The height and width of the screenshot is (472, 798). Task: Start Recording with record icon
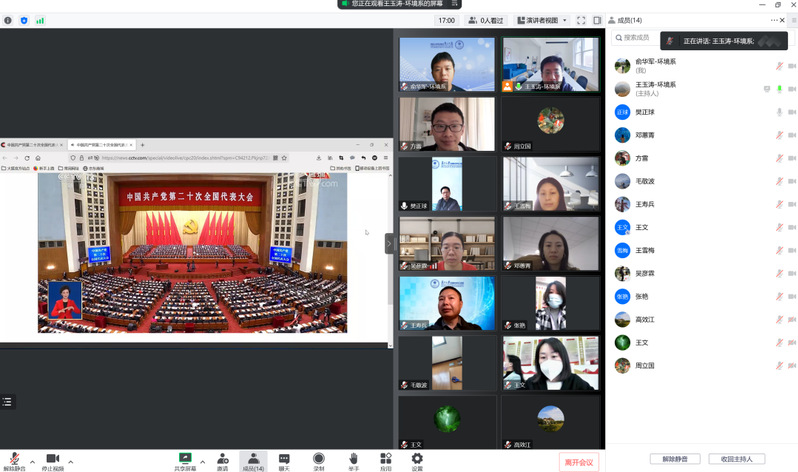(x=319, y=461)
